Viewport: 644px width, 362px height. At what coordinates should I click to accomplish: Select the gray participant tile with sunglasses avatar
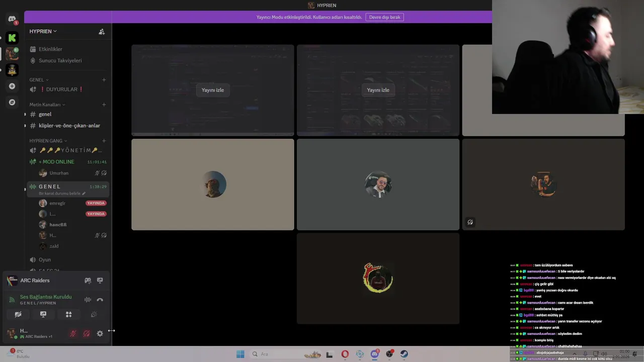click(x=378, y=185)
